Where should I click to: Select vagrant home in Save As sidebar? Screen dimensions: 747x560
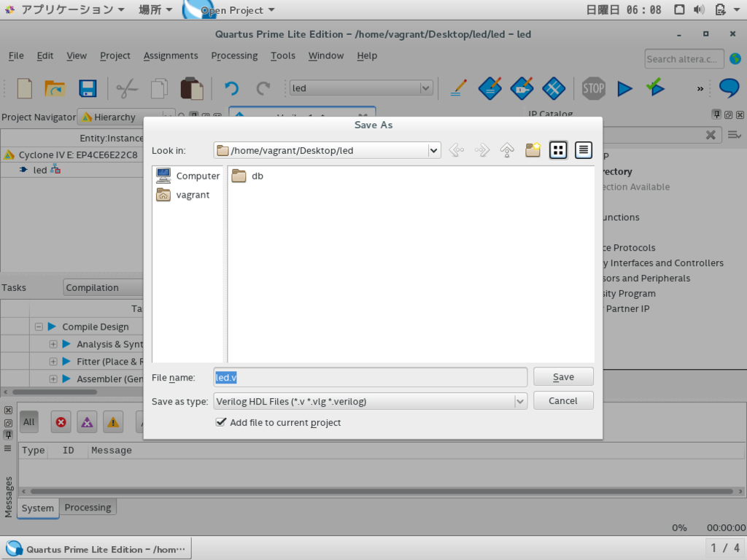183,195
